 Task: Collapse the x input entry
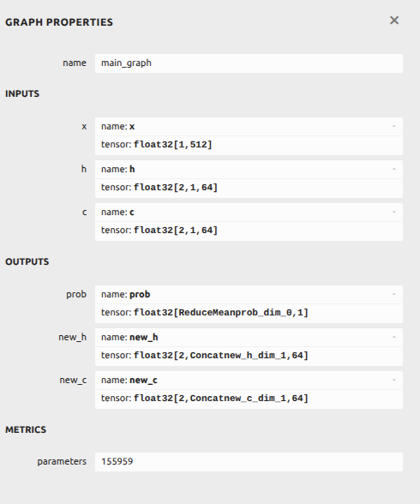[394, 126]
